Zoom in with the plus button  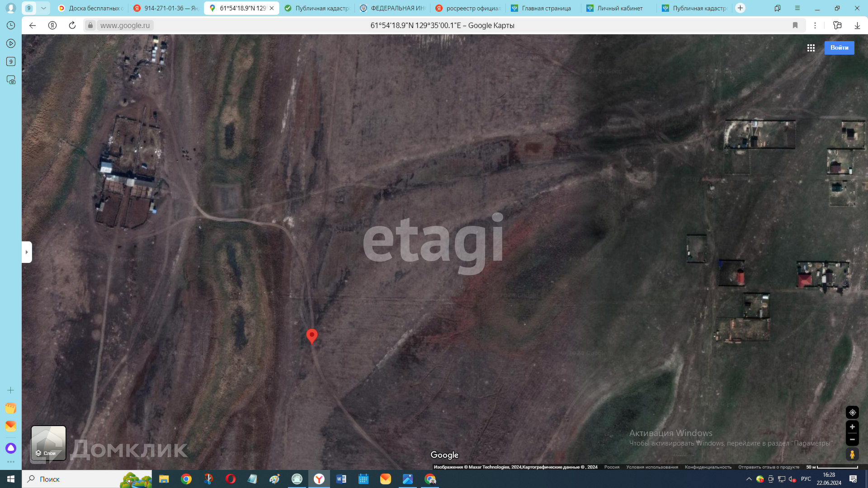(x=852, y=427)
